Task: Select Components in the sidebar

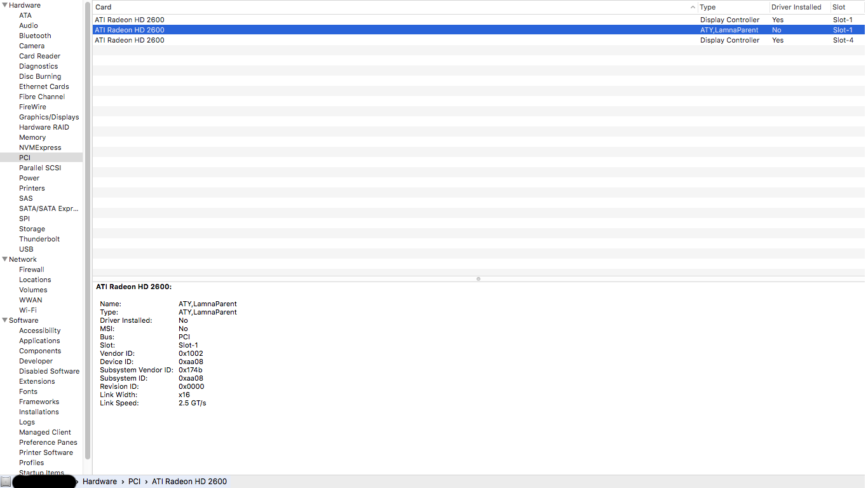Action: [x=40, y=351]
